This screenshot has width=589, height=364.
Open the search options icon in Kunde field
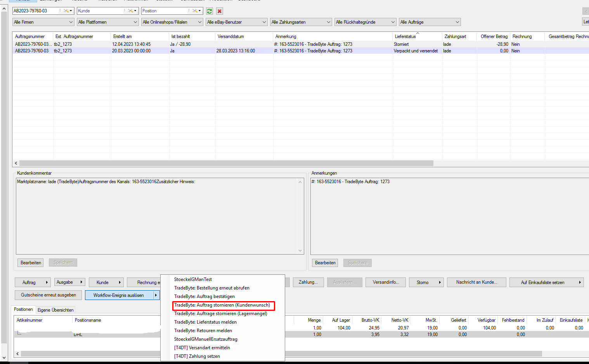(x=133, y=11)
